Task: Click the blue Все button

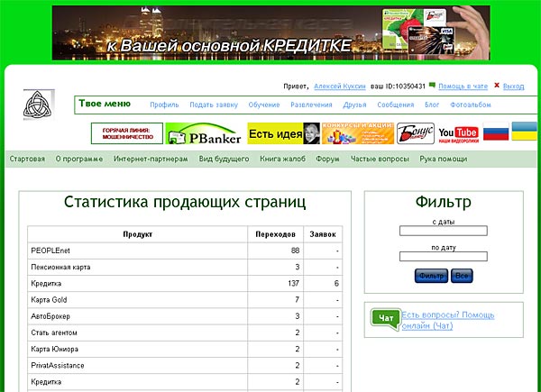Action: click(x=462, y=276)
